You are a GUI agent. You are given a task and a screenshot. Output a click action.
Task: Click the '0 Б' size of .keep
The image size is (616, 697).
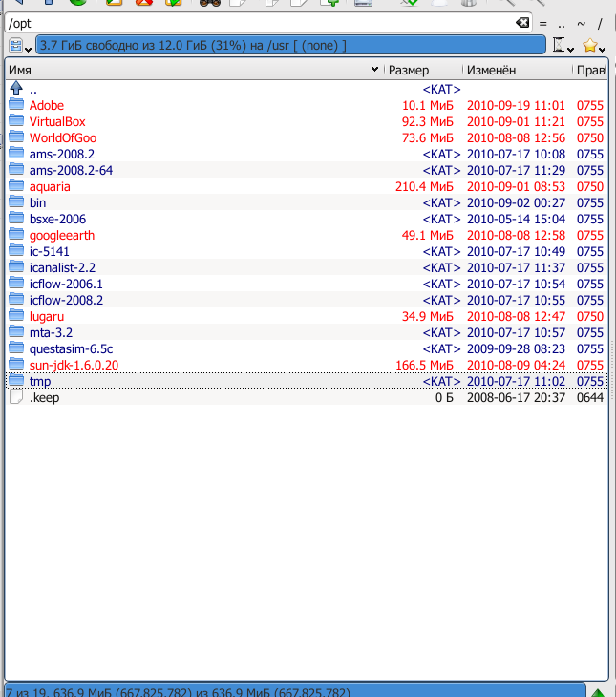444,397
